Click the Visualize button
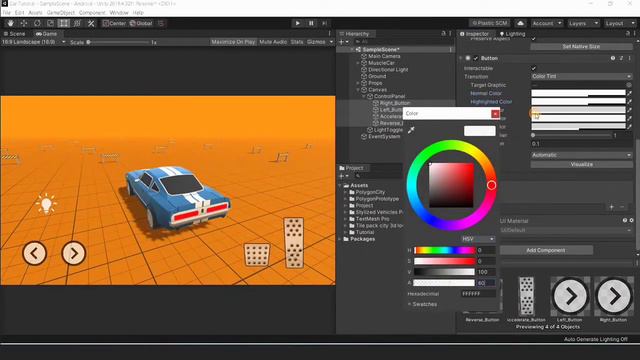Image resolution: width=640 pixels, height=360 pixels. [x=581, y=164]
